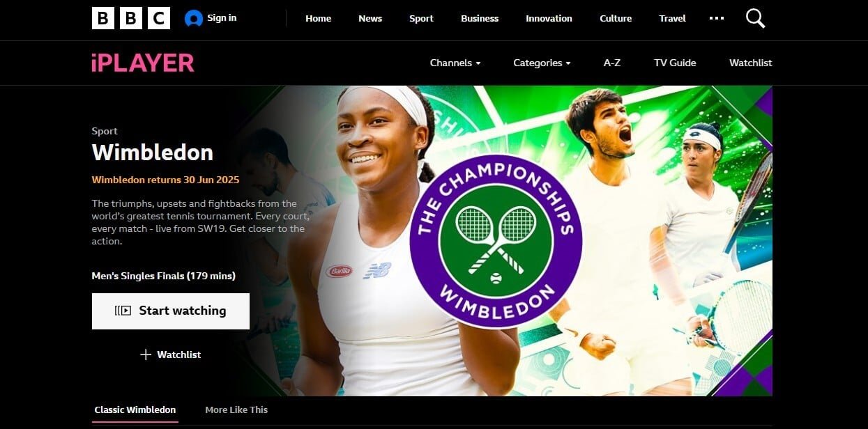Click the BBC blocks logo

coord(131,18)
